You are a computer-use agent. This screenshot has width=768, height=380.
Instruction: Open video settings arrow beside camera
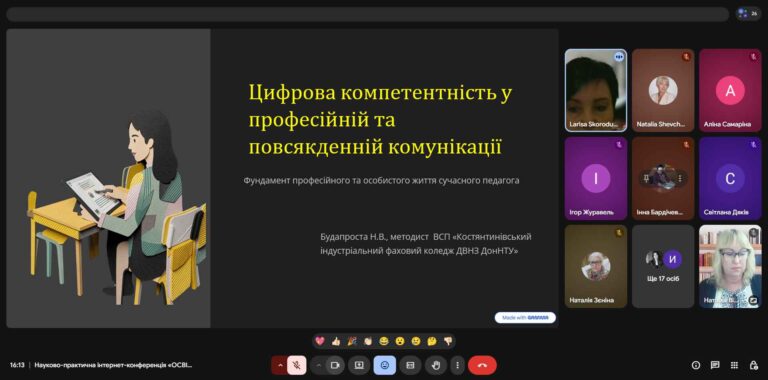319,365
